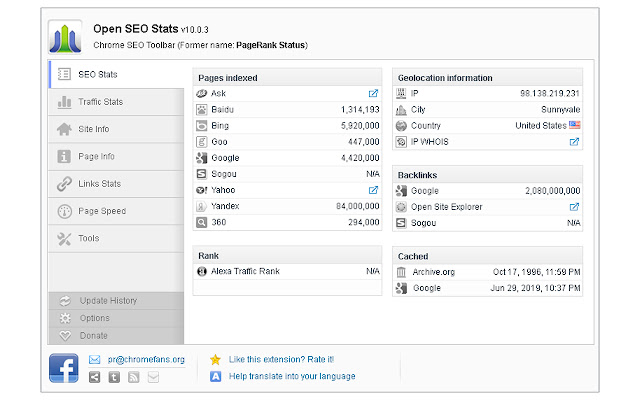Screen dimensions: 640x400
Task: Click the Update History menu item
Action: coord(108,301)
